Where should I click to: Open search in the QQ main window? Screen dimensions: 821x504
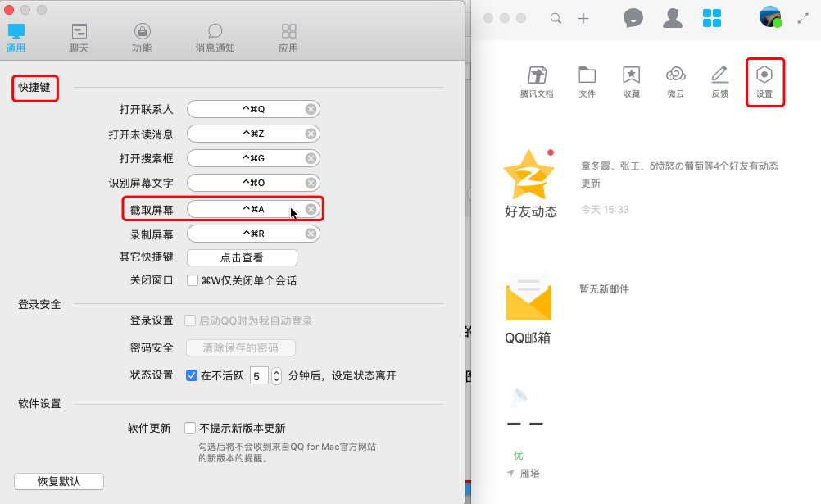556,18
